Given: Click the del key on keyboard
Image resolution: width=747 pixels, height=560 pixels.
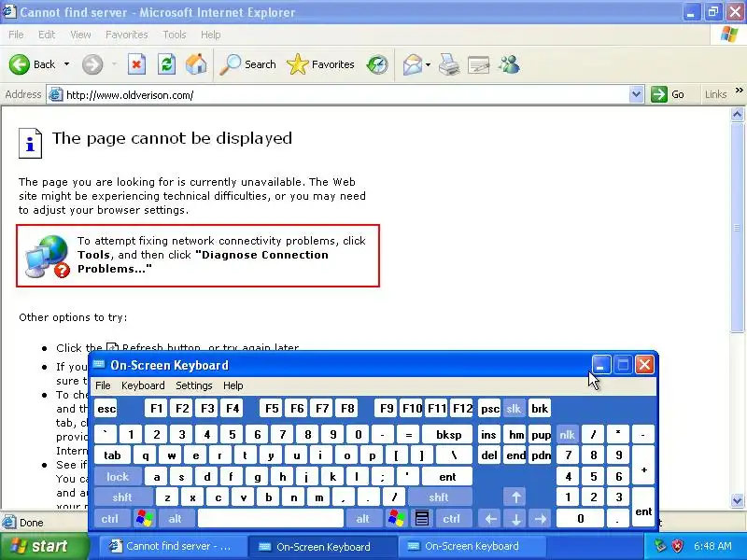Looking at the screenshot, I should tap(488, 455).
